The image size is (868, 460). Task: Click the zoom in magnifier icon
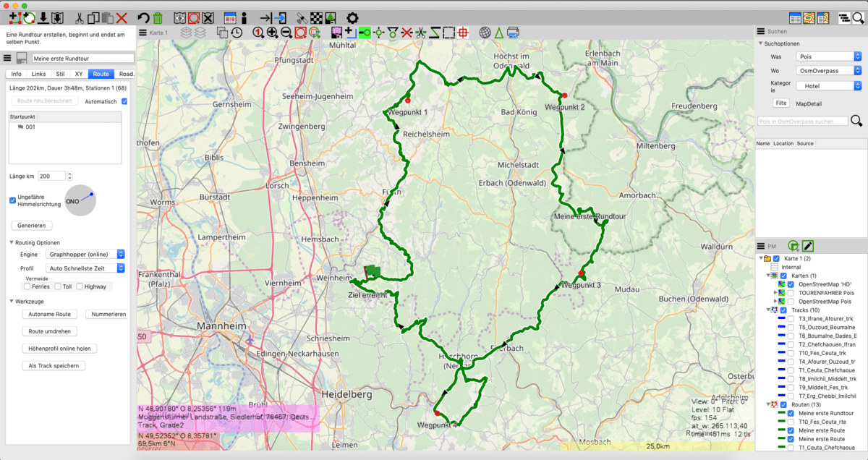click(x=272, y=33)
